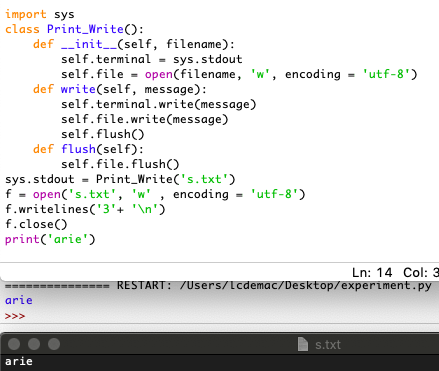Click the self.terminal = sys.stdout line
This screenshot has width=439, height=371.
pos(152,59)
